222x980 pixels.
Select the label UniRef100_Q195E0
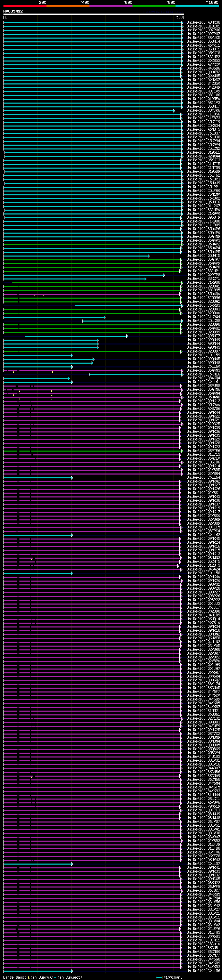203,99
